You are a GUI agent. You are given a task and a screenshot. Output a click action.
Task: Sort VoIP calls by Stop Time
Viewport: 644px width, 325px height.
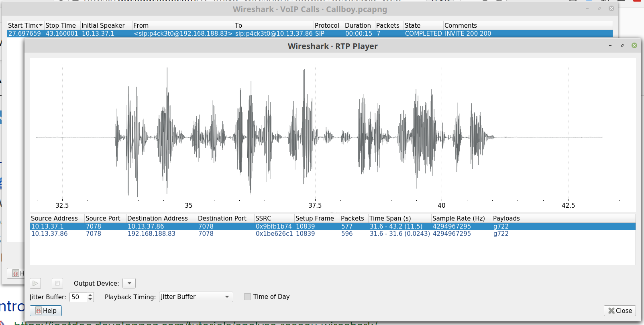coord(62,25)
